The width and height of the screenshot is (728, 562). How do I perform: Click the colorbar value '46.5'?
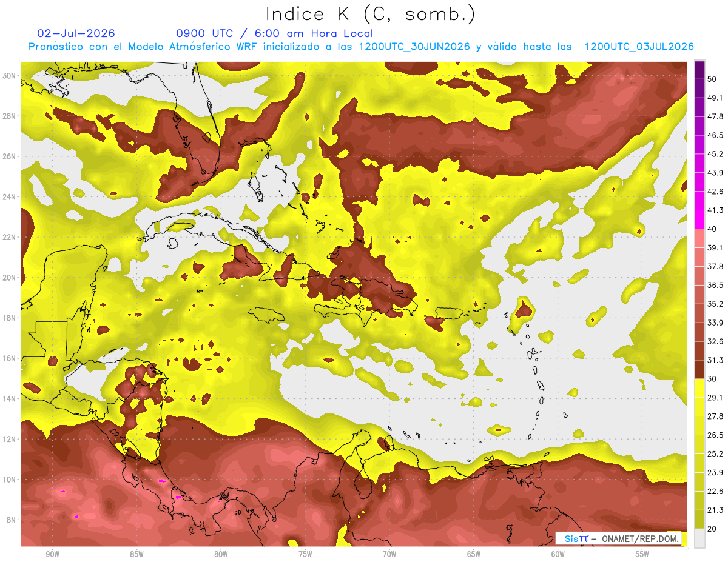[715, 135]
